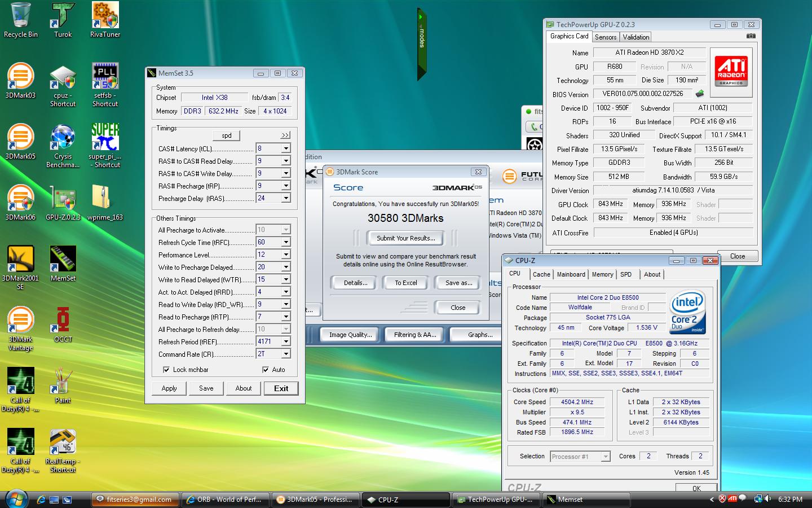Select the 3DMark2001 SE desktop icon
812x508 pixels.
coord(20,268)
